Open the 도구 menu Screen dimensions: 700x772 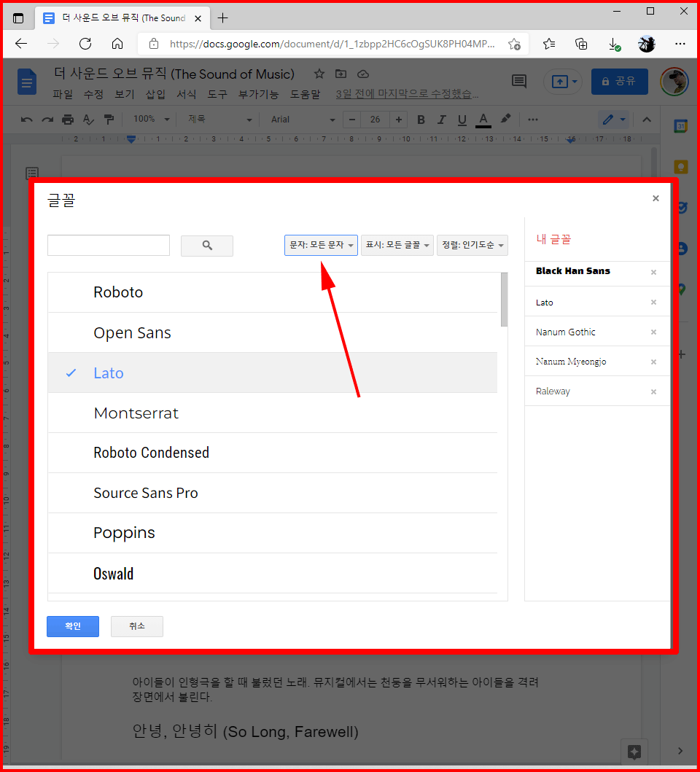pyautogui.click(x=217, y=94)
